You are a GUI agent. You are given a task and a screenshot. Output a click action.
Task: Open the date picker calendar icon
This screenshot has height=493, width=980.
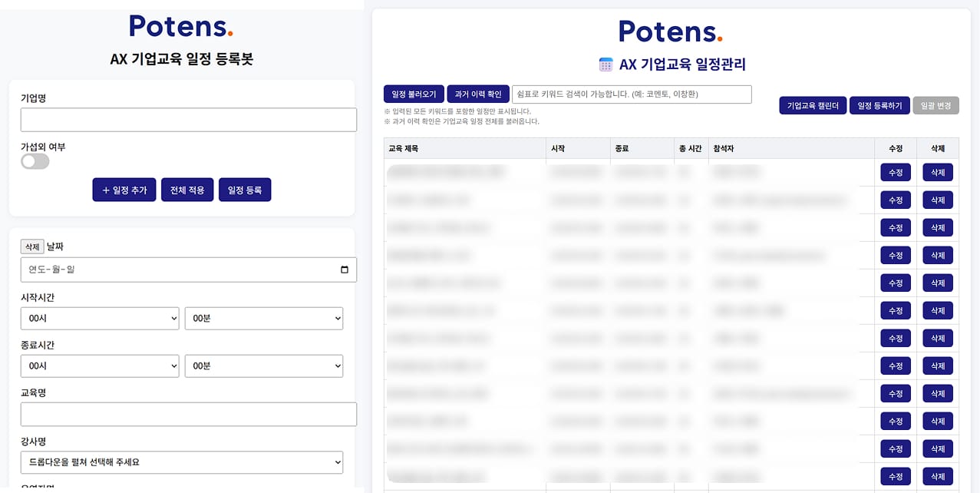[344, 270]
